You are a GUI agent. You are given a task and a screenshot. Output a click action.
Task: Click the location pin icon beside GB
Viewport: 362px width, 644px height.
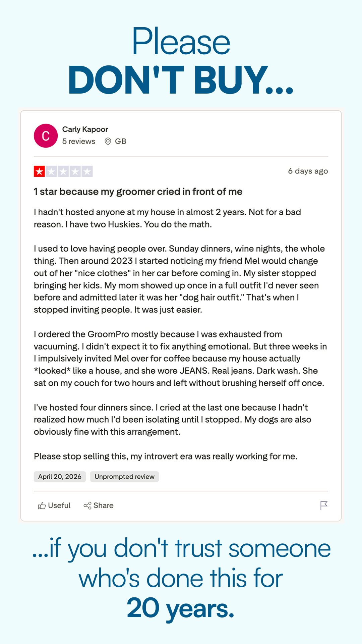pyautogui.click(x=108, y=142)
